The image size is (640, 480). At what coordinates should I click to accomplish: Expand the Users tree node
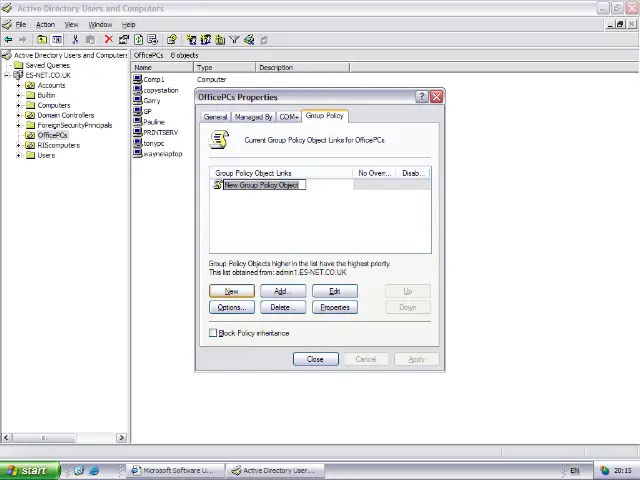18,155
